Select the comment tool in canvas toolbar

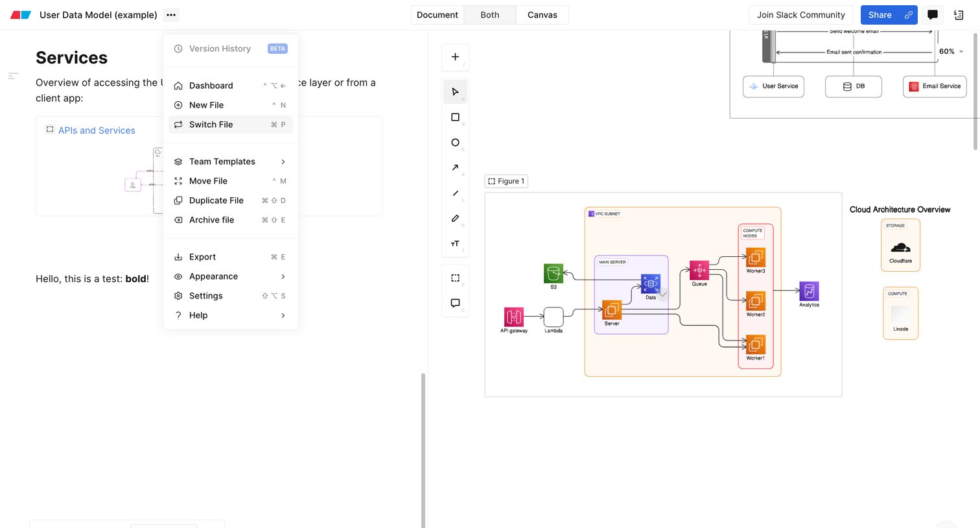455,303
